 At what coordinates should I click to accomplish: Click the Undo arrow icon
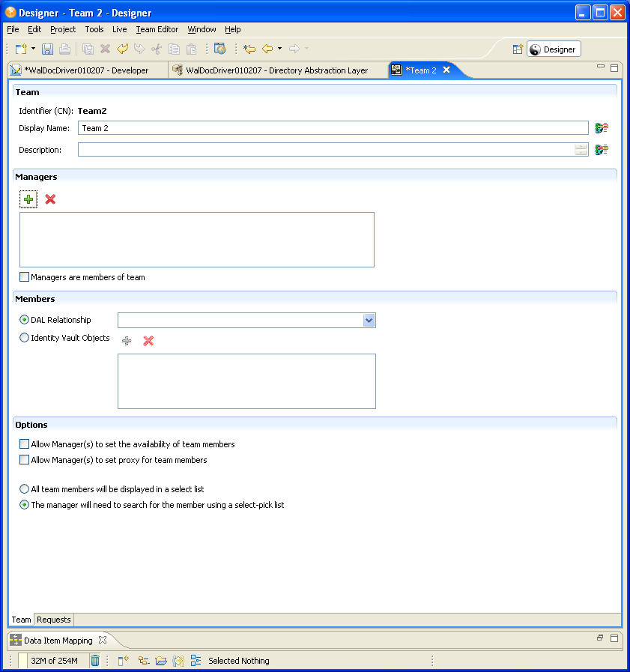tap(123, 49)
